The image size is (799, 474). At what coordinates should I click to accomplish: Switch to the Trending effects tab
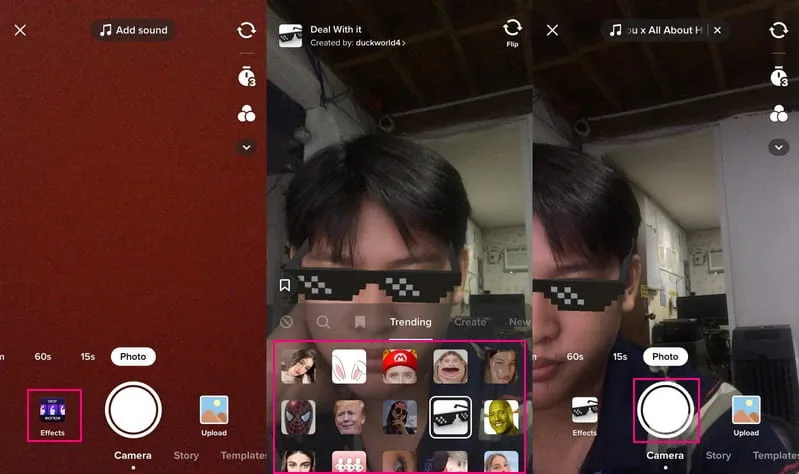410,322
